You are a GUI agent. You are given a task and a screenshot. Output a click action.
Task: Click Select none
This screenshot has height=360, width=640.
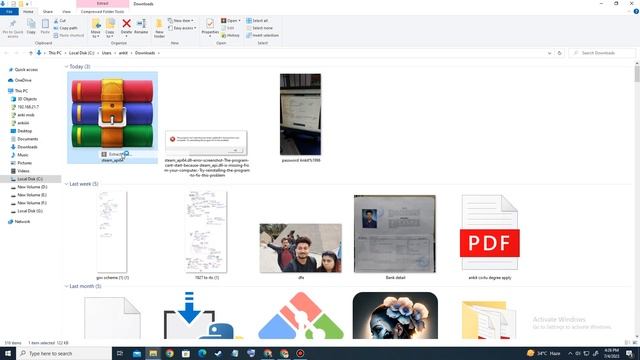click(x=259, y=28)
